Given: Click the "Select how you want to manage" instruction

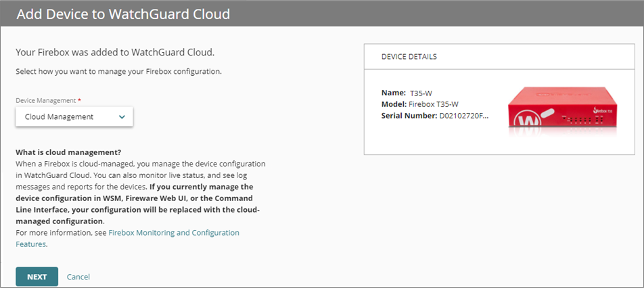Looking at the screenshot, I should [x=118, y=71].
